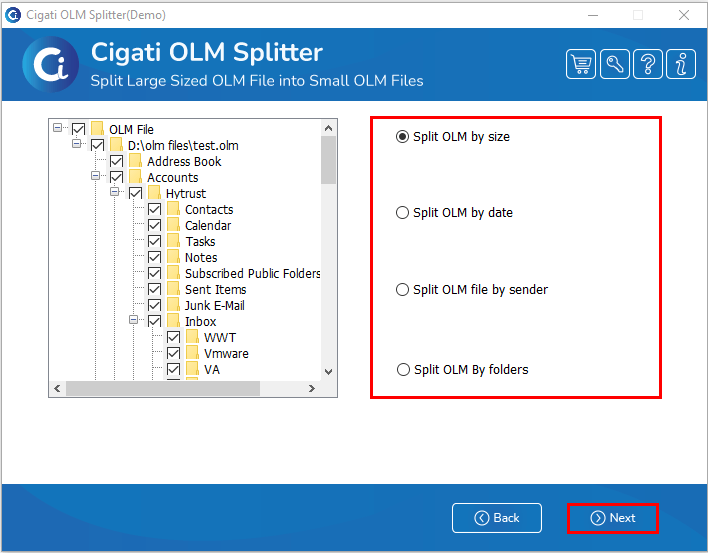Screen dimensions: 708x553
Task: Click the horizontal scrollbar thumb
Action: (x=163, y=388)
